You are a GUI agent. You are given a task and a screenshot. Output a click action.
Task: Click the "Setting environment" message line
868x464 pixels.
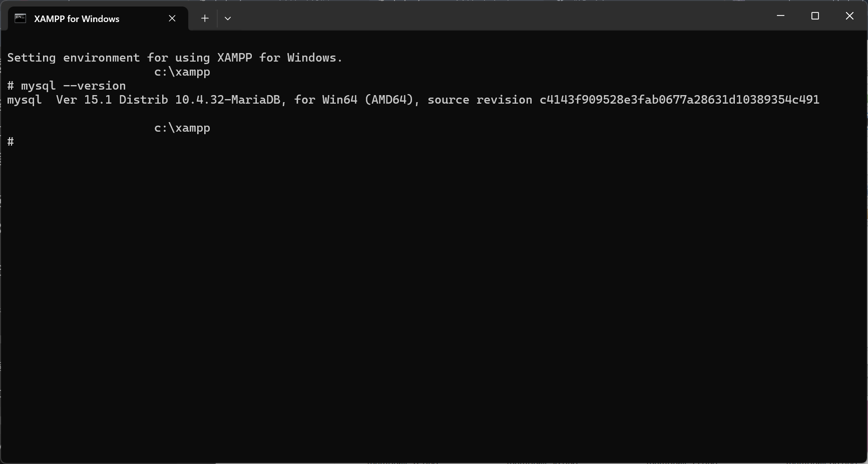pos(174,58)
